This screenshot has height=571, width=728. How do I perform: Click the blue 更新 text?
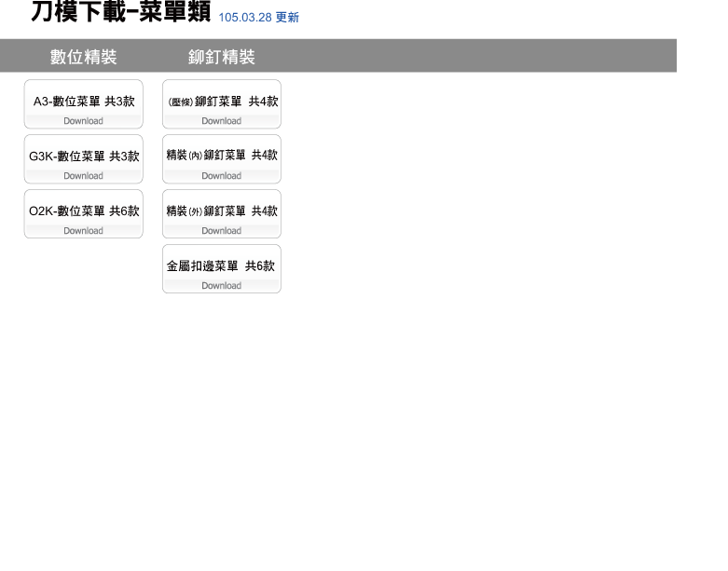(x=287, y=18)
